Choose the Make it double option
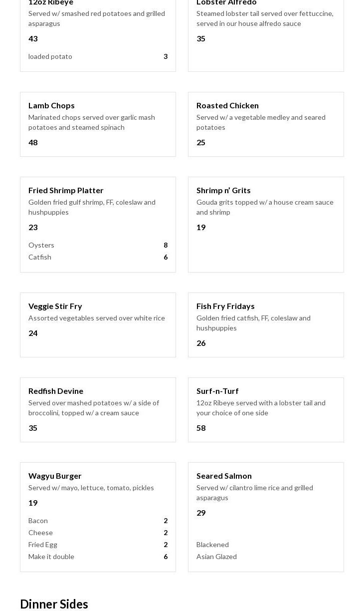Screen dimensions: 364x611 (51, 557)
